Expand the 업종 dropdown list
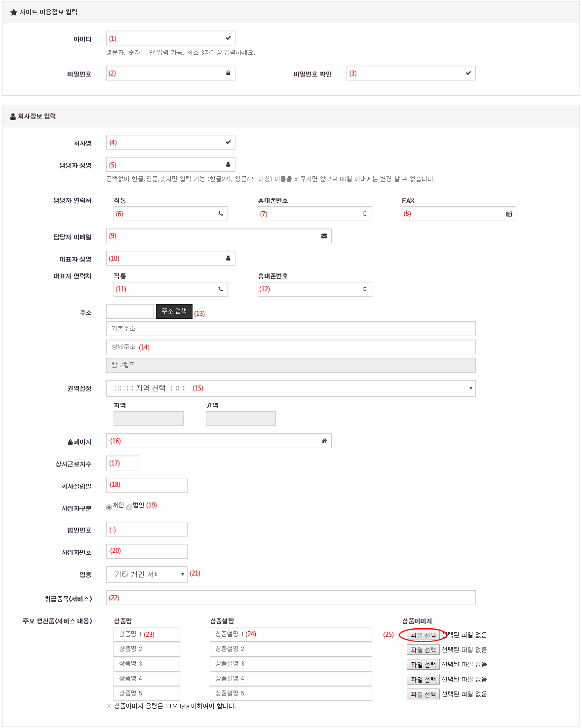Viewport: 582px width, 728px height. [x=147, y=575]
